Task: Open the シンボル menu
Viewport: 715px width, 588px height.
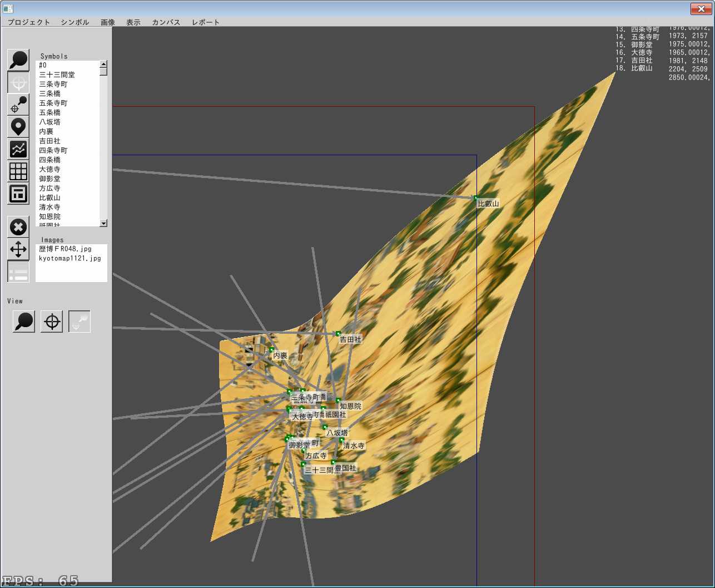Action: (75, 22)
